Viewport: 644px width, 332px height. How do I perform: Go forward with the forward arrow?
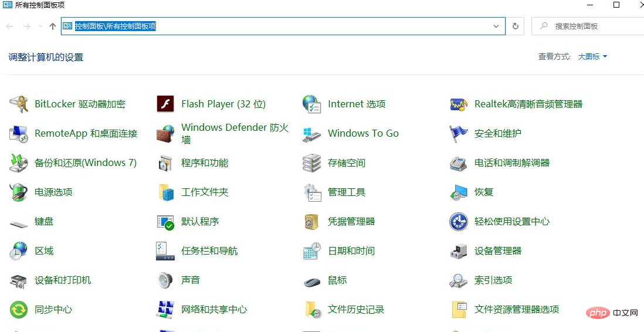[27, 26]
